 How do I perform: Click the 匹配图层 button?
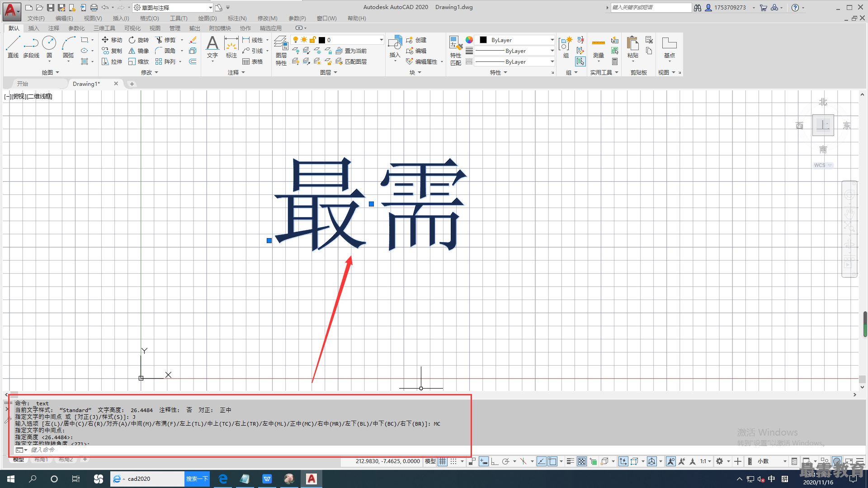(x=351, y=61)
